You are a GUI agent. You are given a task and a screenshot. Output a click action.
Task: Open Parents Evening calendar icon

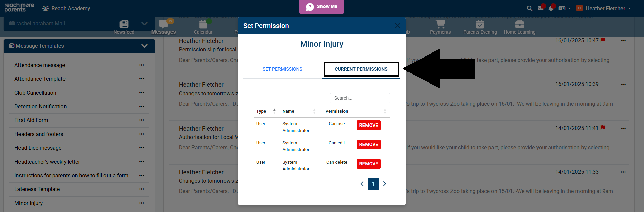tap(480, 24)
